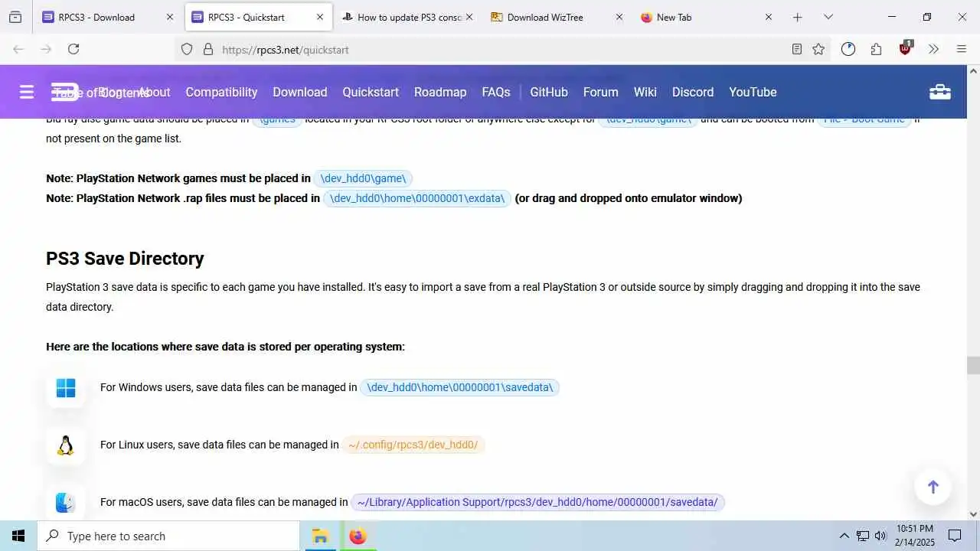Viewport: 980px width, 551px height.
Task: Close the New Tab tab
Action: click(769, 17)
